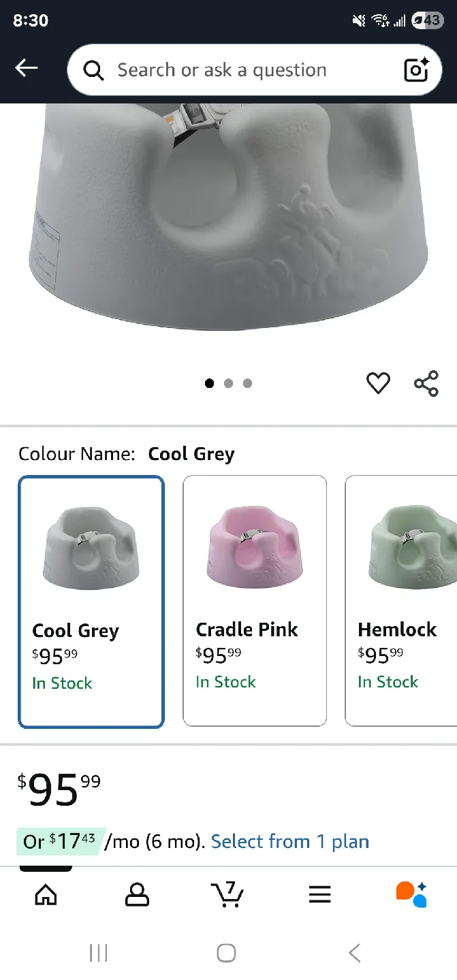The image size is (457, 980).
Task: Open the shopping cart with 7 items
Action: point(228,895)
